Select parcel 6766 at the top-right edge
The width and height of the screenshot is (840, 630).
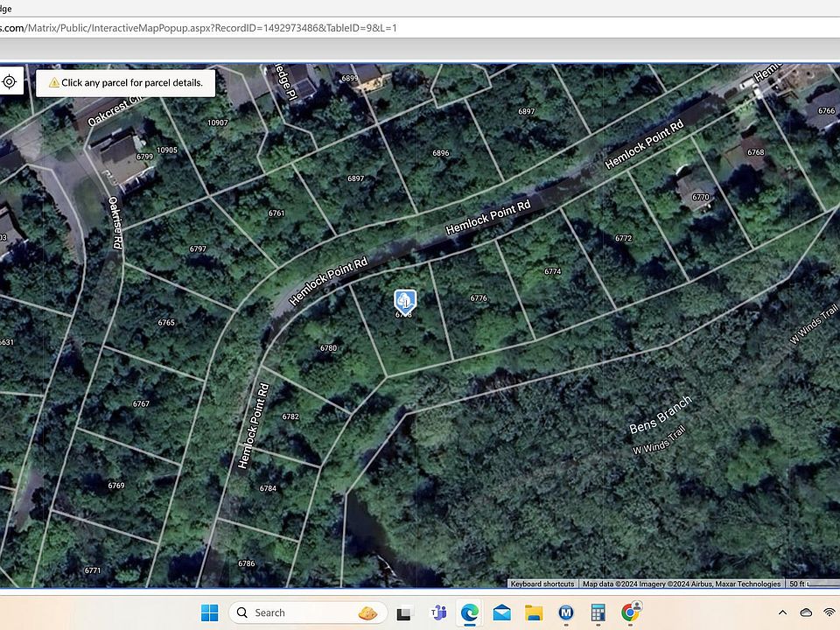(826, 110)
